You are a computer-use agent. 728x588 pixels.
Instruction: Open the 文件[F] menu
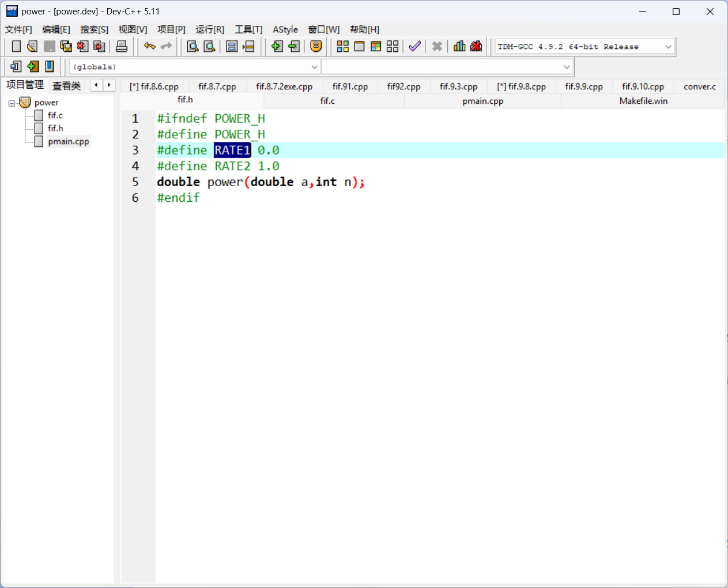pyautogui.click(x=18, y=29)
